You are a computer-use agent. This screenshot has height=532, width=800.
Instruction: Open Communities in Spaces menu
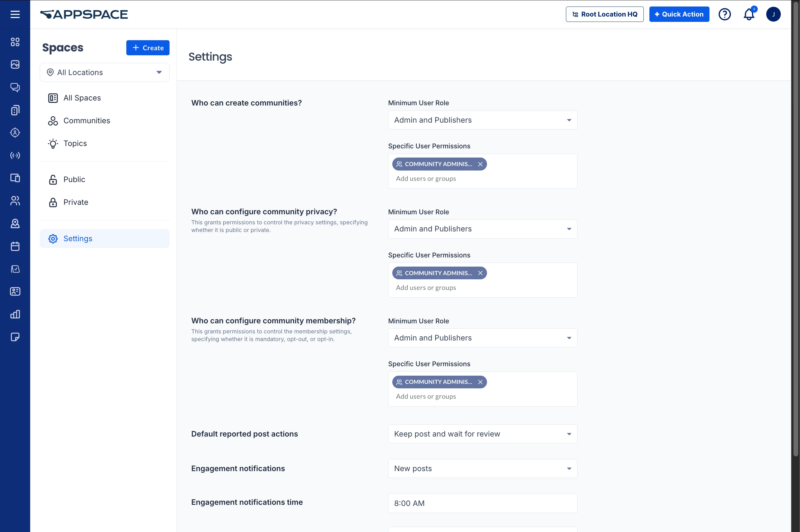(87, 121)
